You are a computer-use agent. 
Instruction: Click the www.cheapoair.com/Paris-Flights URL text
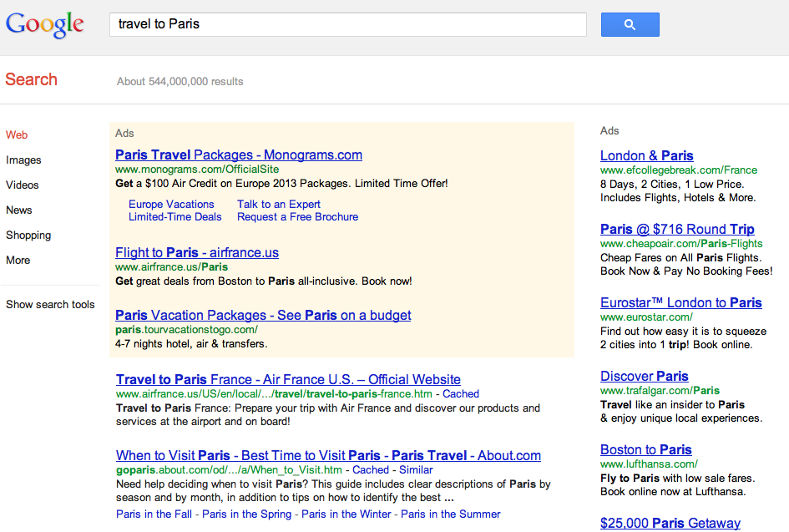pyautogui.click(x=681, y=244)
